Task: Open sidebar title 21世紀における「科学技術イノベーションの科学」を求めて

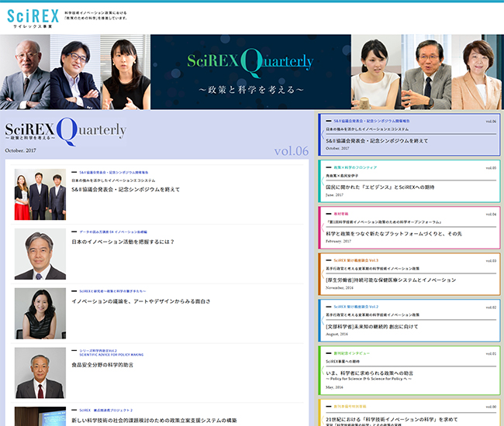Action: pyautogui.click(x=392, y=420)
